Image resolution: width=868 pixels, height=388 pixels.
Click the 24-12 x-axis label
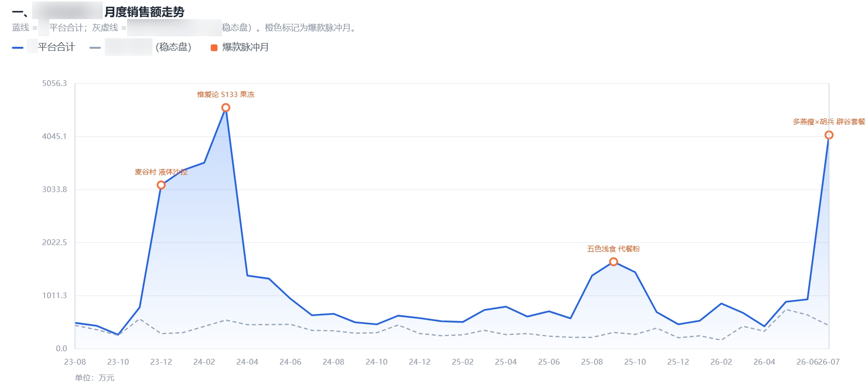coord(420,362)
